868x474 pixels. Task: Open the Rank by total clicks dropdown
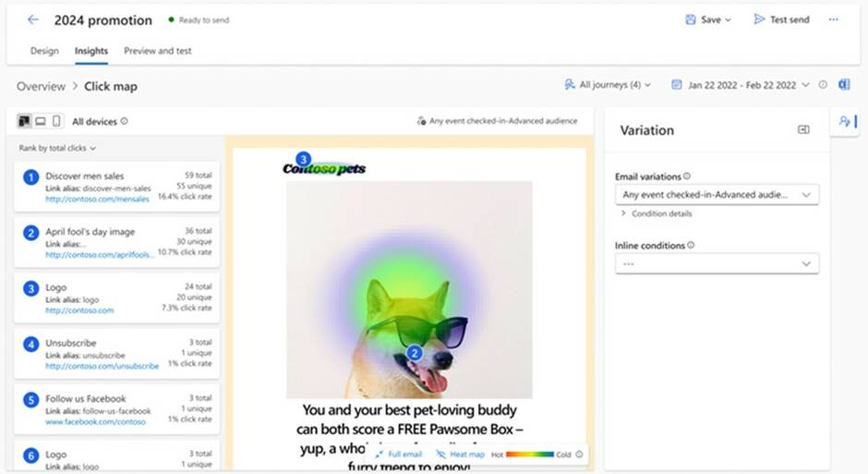tap(57, 148)
